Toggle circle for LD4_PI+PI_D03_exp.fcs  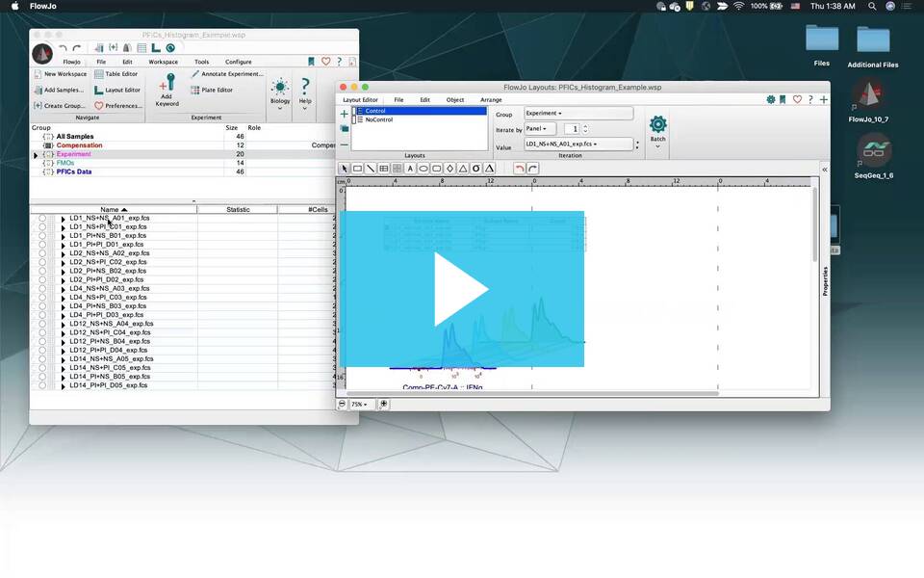tap(42, 315)
